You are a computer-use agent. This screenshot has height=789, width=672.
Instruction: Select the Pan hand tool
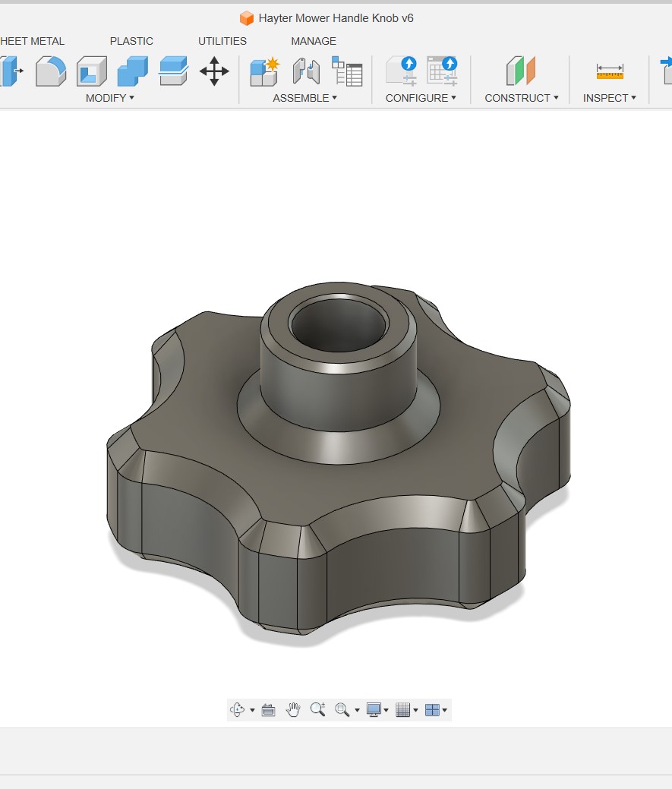pyautogui.click(x=293, y=710)
